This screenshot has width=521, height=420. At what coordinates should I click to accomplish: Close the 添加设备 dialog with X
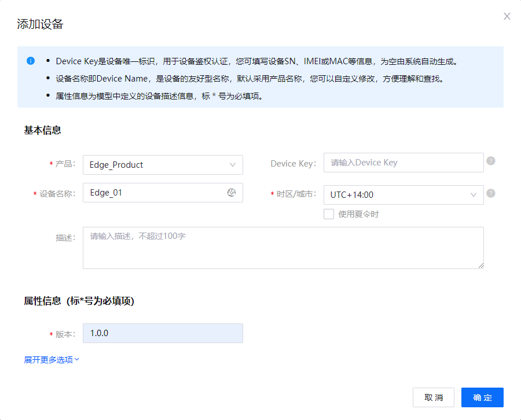coord(507,16)
